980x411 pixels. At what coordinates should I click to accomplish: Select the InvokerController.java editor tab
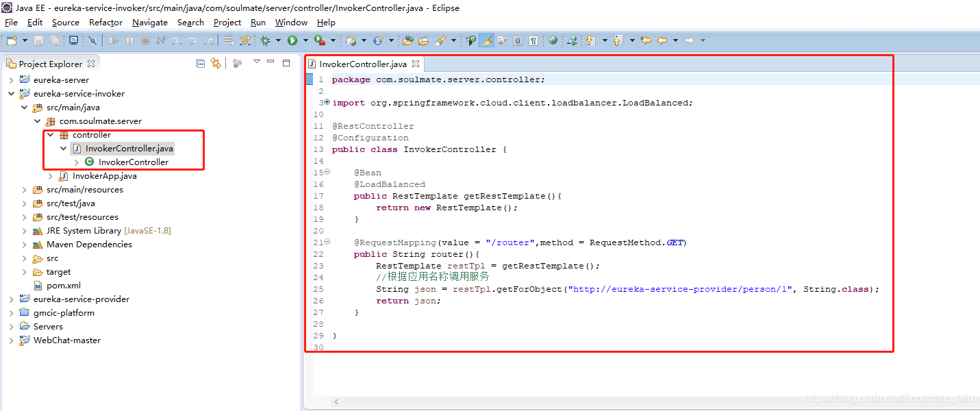363,64
